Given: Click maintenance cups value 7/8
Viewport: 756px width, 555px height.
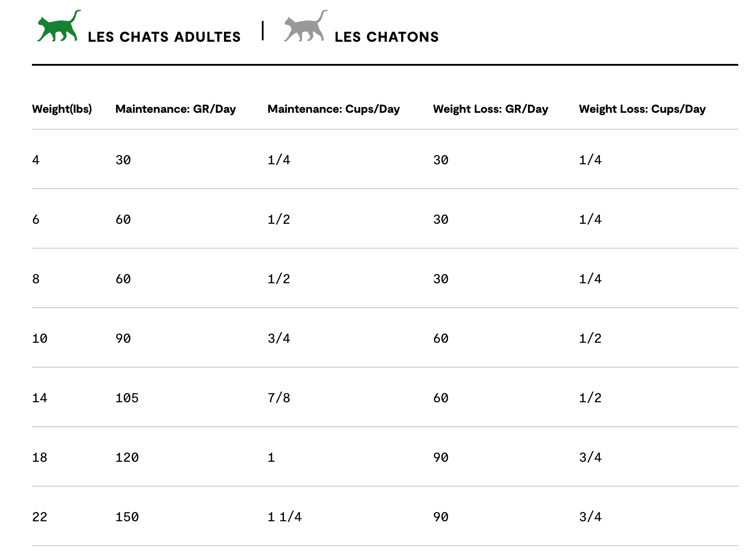Looking at the screenshot, I should [279, 398].
